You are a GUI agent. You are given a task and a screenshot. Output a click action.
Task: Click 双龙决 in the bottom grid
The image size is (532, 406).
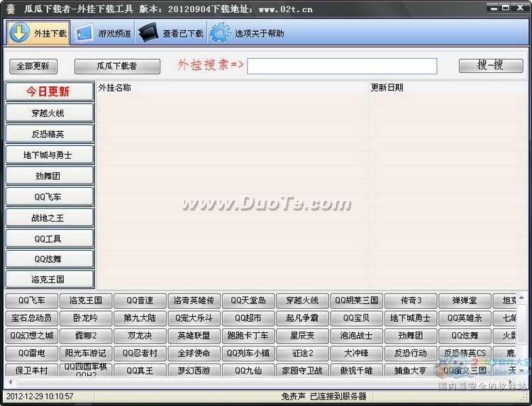pos(140,336)
